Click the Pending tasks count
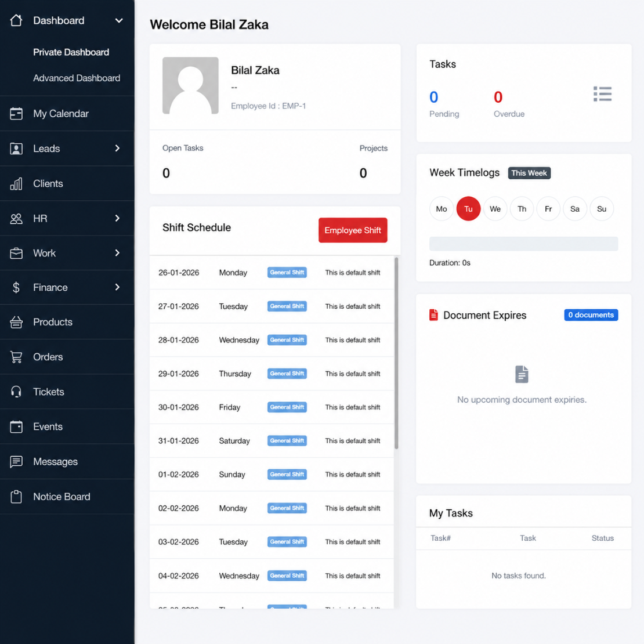This screenshot has height=644, width=644. pos(434,97)
